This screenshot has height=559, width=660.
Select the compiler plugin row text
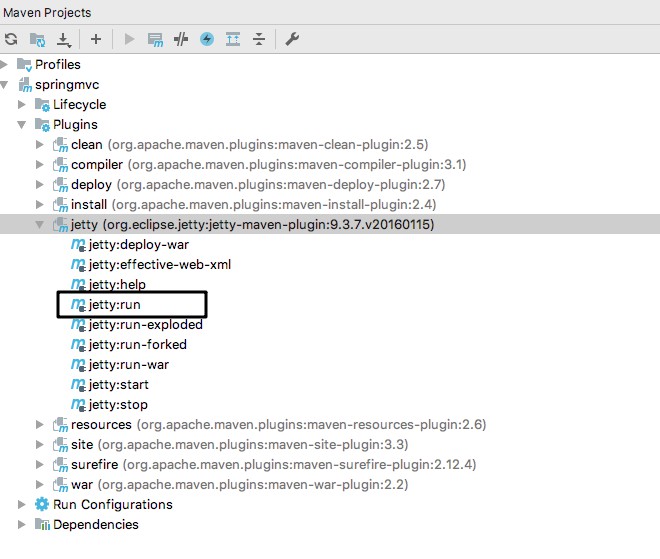pos(269,165)
